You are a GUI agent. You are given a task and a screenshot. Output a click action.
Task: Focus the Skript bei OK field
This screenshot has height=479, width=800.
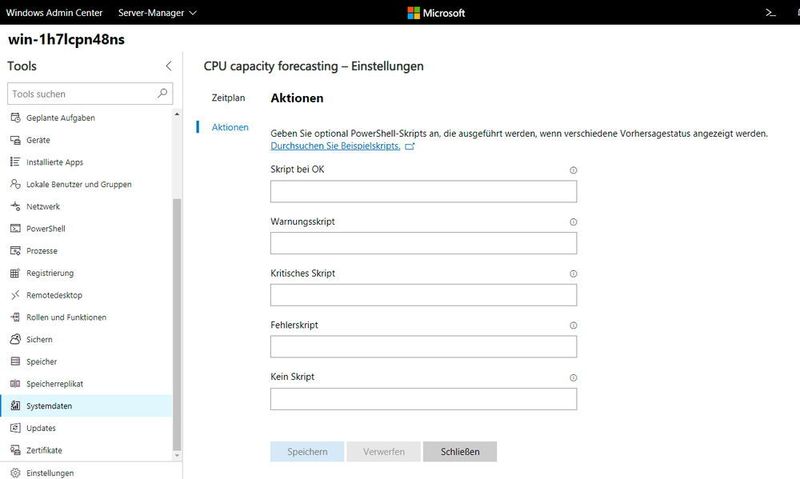coord(423,191)
